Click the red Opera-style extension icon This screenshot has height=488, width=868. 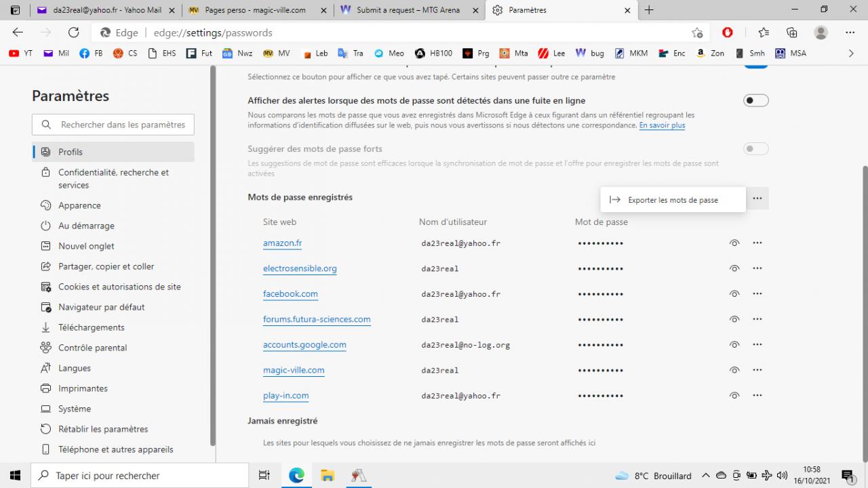728,33
